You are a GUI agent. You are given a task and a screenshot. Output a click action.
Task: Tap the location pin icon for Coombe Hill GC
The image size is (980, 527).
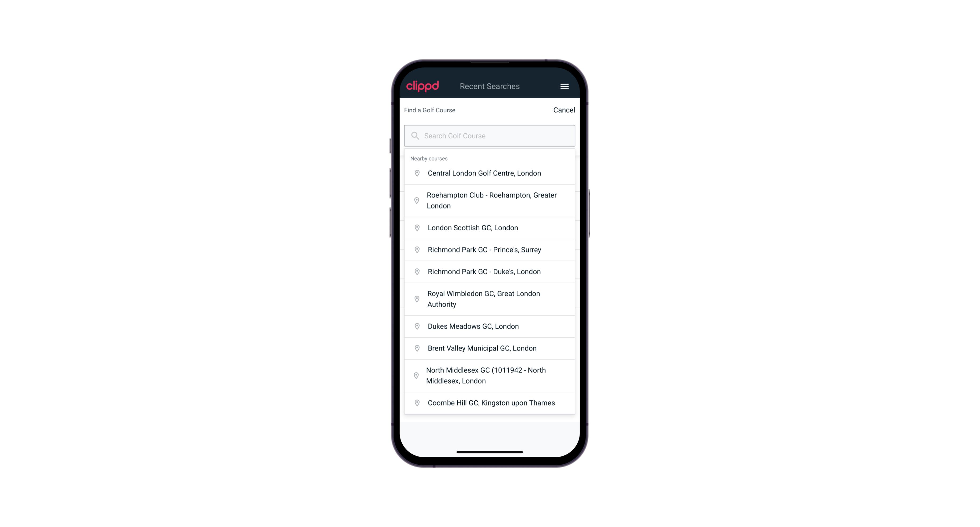point(416,402)
